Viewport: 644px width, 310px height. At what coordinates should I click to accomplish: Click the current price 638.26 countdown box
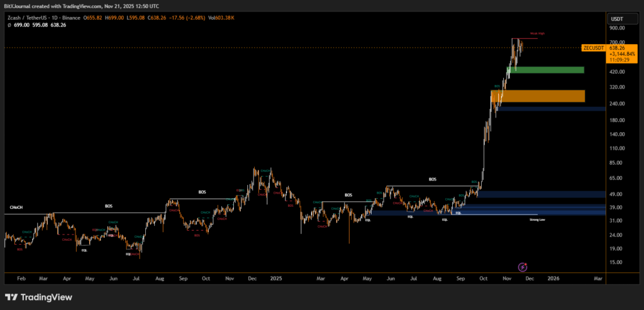pyautogui.click(x=621, y=54)
